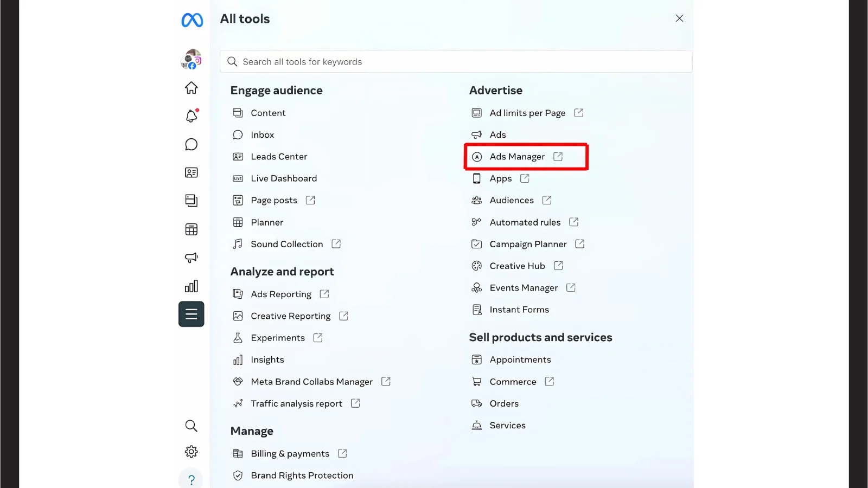Open Instant Forms
Screen dimensions: 868x488
[519, 310]
